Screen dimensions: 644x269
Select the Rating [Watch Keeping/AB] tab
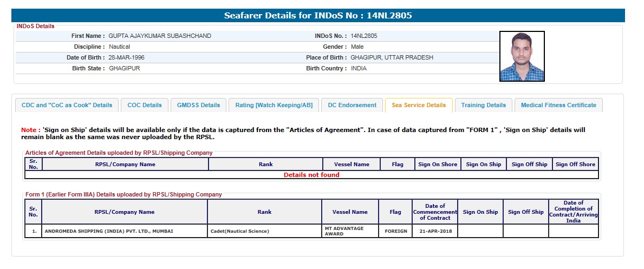[274, 105]
